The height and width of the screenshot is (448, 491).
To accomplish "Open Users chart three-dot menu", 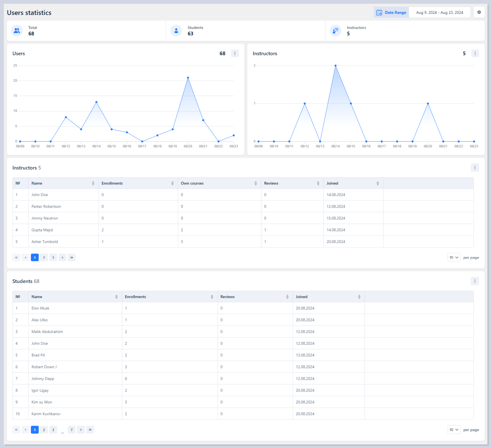I will 235,53.
